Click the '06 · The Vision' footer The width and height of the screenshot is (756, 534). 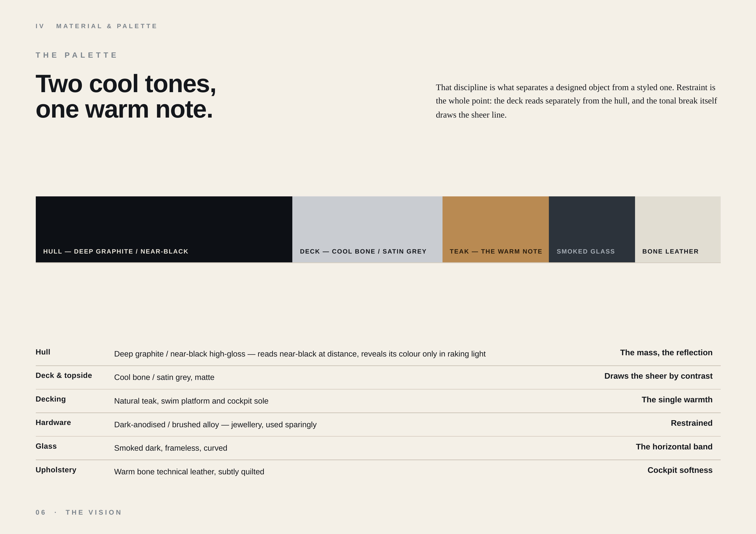tap(79, 512)
